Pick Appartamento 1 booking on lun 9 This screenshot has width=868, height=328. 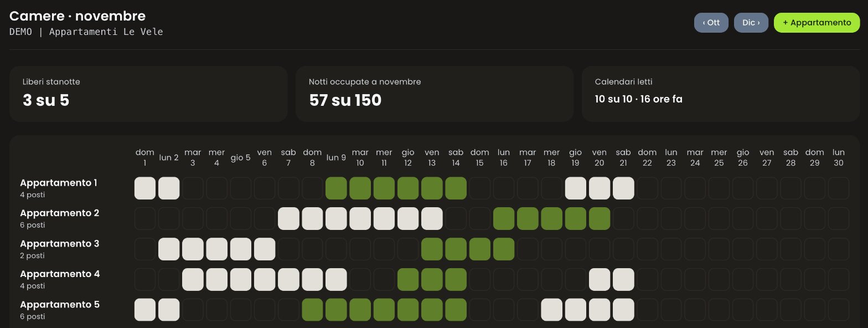coord(336,188)
